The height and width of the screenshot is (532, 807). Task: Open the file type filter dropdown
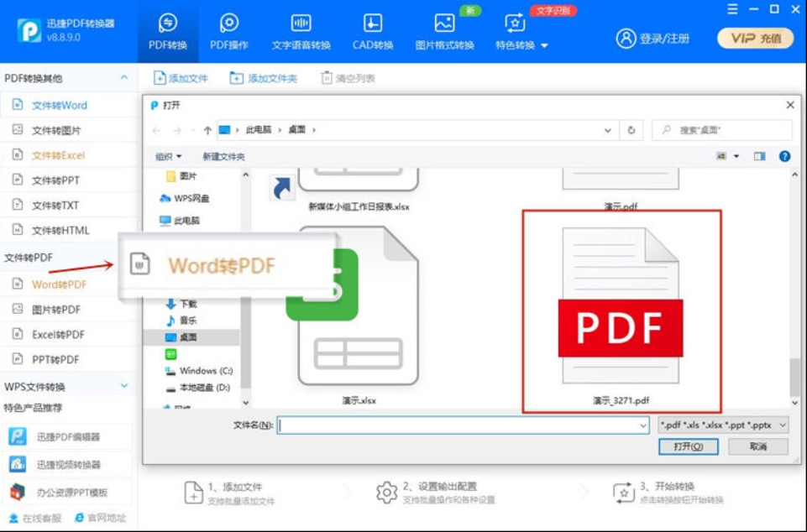[723, 425]
